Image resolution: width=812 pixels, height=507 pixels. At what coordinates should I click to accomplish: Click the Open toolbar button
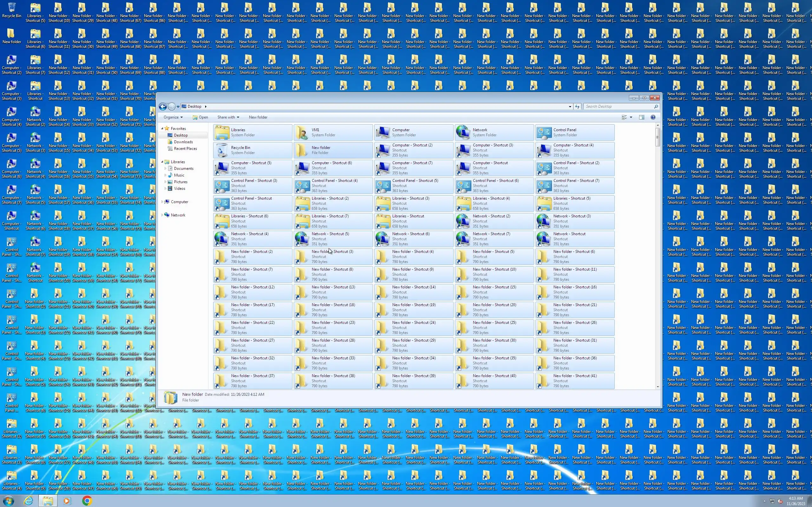tap(200, 117)
